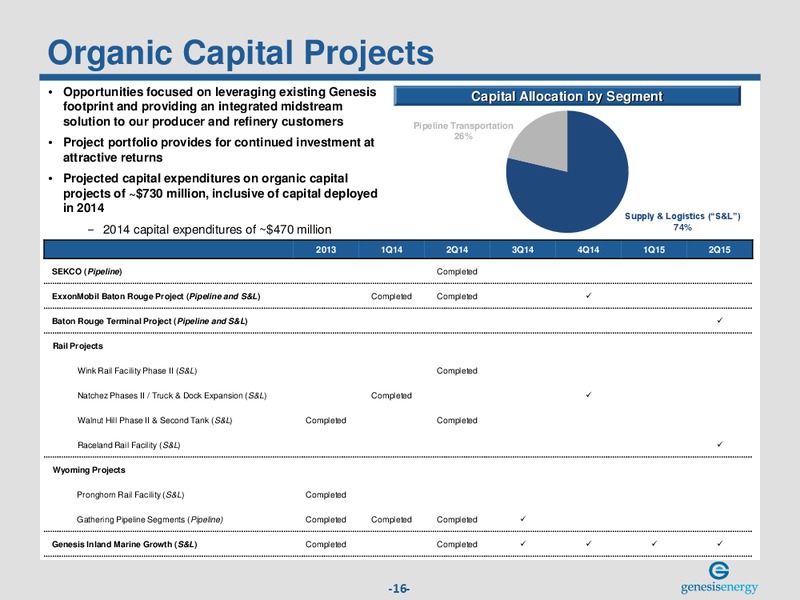Click the Natchez Phases II 4Q14 checkmark

[588, 394]
